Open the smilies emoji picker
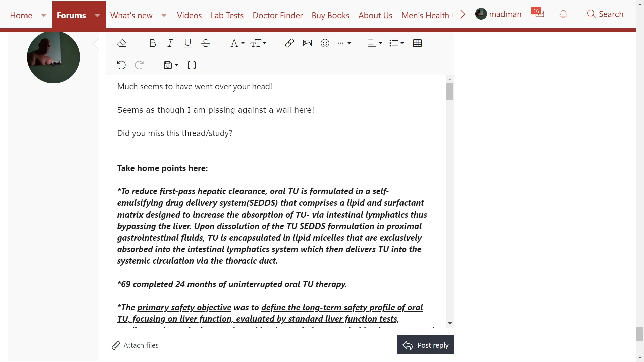Screen dimensions: 644x362 point(325,43)
